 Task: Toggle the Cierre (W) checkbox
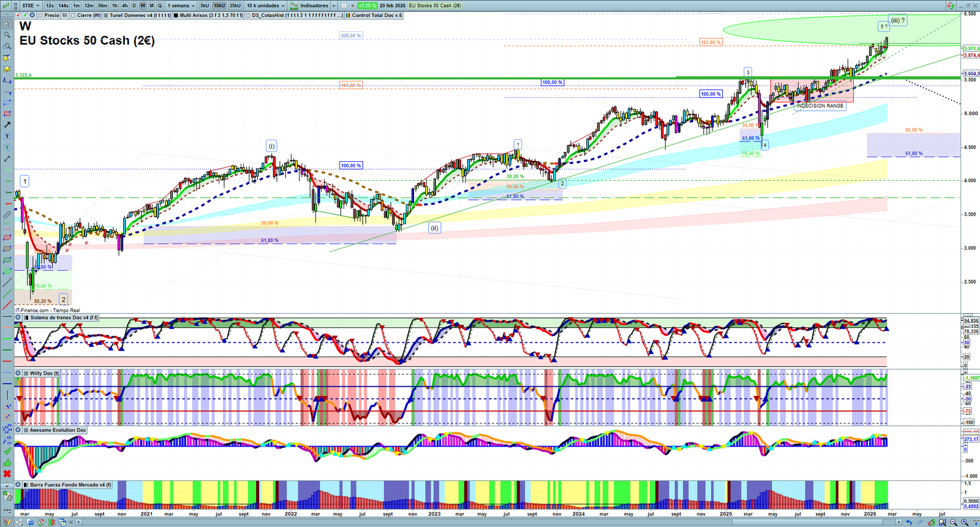pos(73,15)
